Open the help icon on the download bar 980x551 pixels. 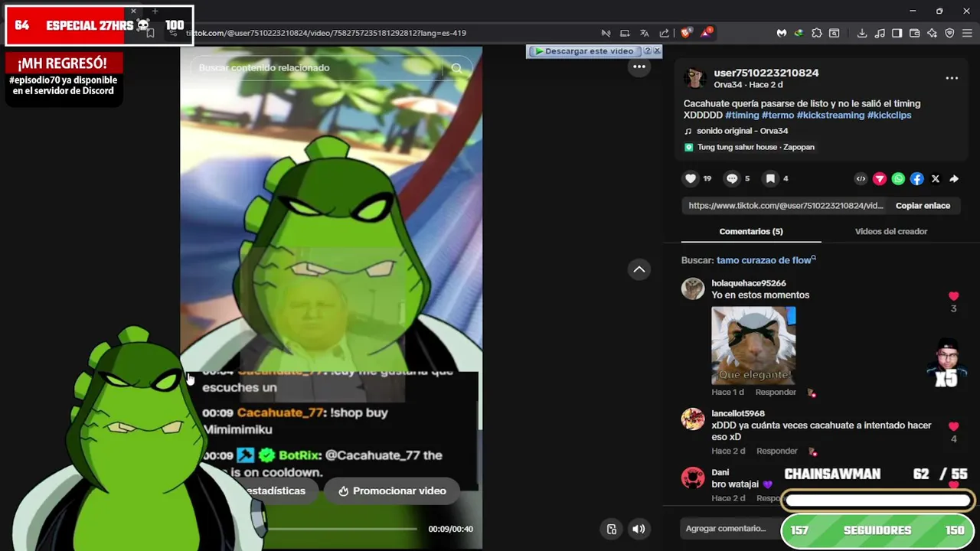(647, 51)
